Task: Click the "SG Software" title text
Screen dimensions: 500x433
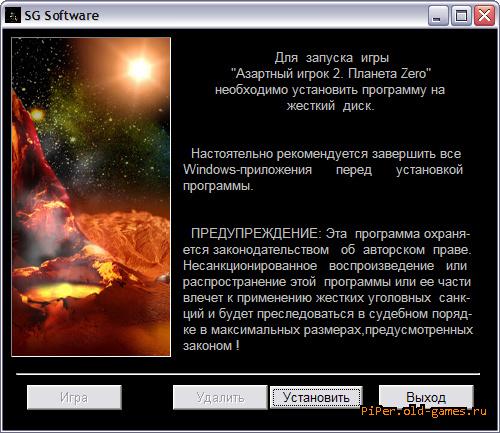Action: pyautogui.click(x=62, y=16)
